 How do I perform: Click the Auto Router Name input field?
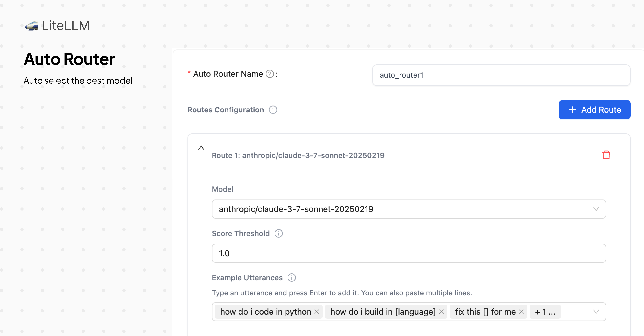click(x=501, y=75)
